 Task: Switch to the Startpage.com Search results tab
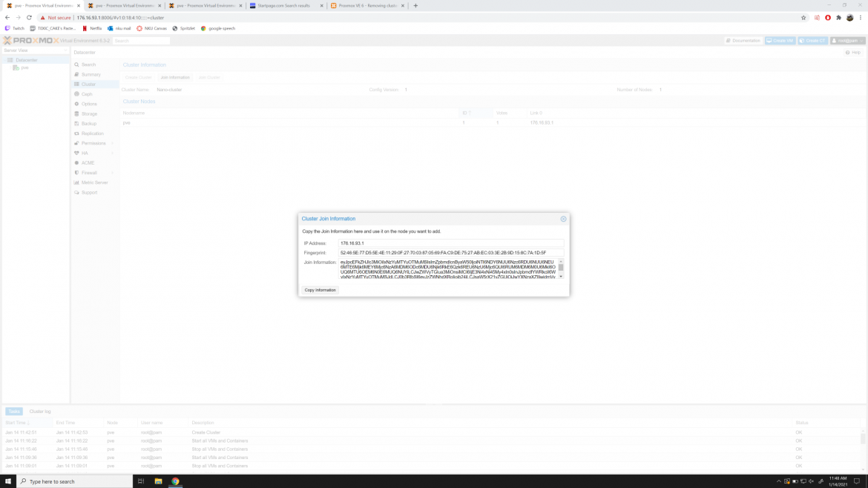pos(286,5)
